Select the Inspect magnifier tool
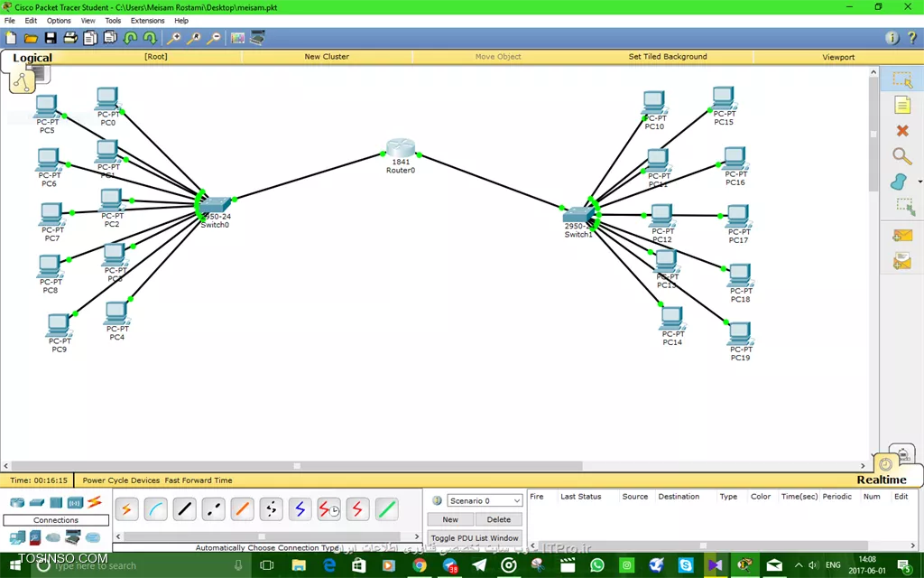 [x=902, y=155]
